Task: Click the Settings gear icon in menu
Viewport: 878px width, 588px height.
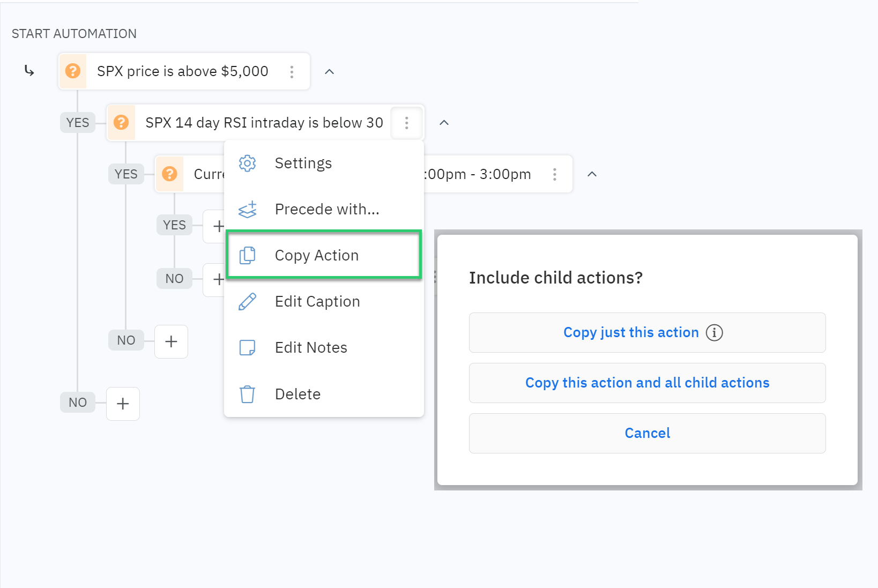Action: click(x=247, y=163)
